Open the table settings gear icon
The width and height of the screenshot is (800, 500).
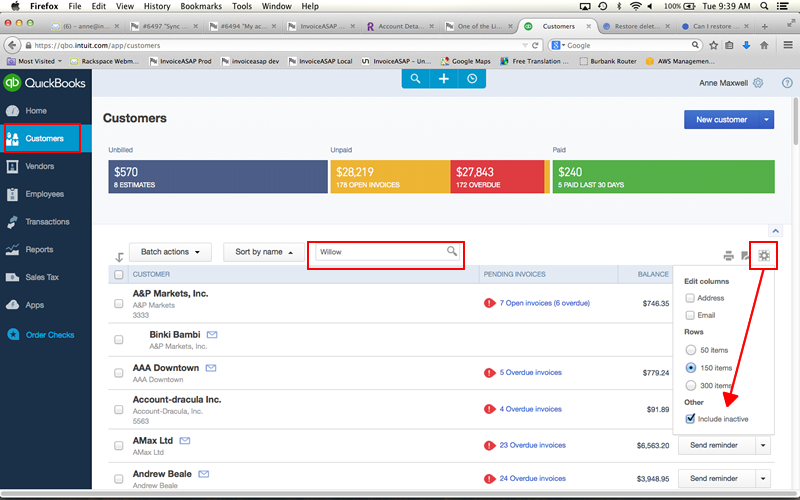tap(764, 255)
